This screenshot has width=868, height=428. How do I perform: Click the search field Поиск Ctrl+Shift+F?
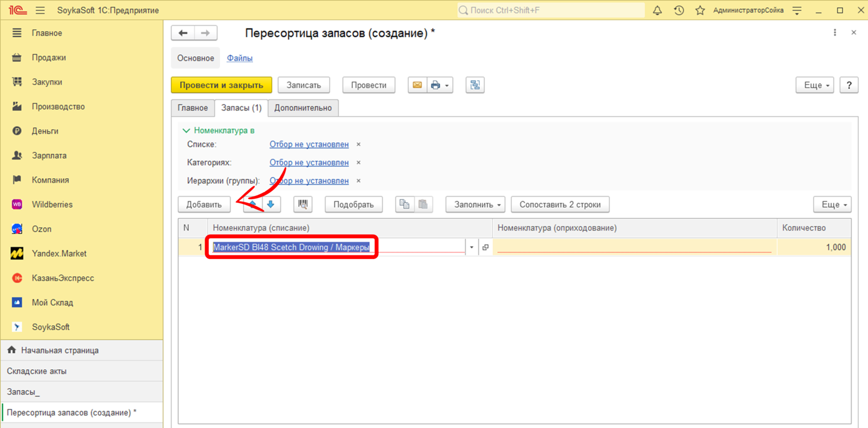(551, 10)
